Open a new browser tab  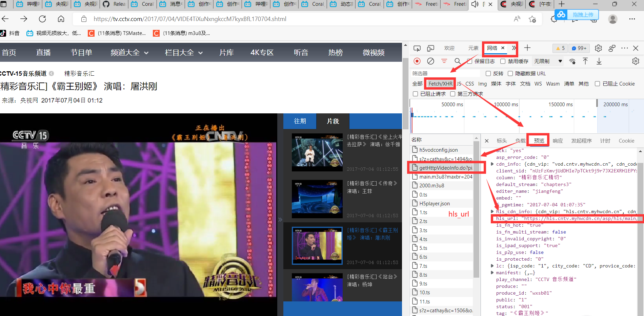(562, 4)
